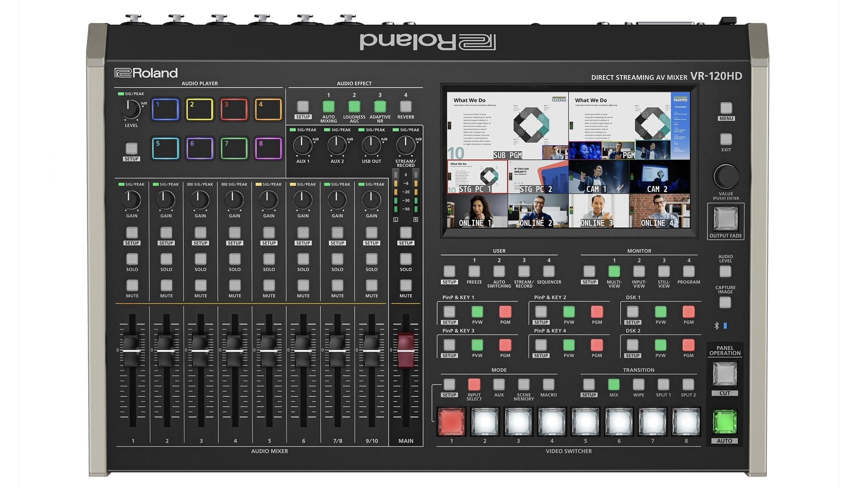Start User STREAM/RECORD button
Viewport: 868px width, 488px height.
[524, 271]
